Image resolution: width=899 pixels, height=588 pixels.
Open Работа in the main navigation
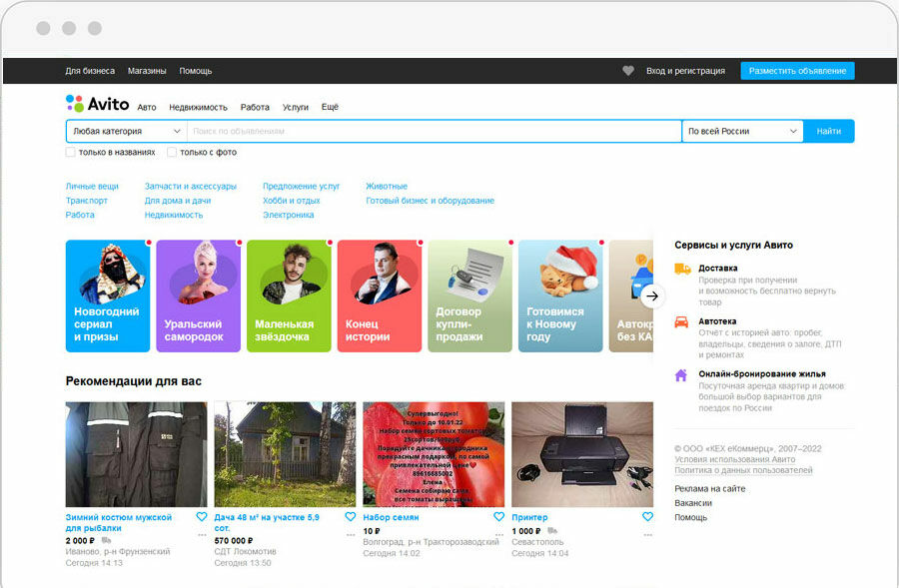255,107
